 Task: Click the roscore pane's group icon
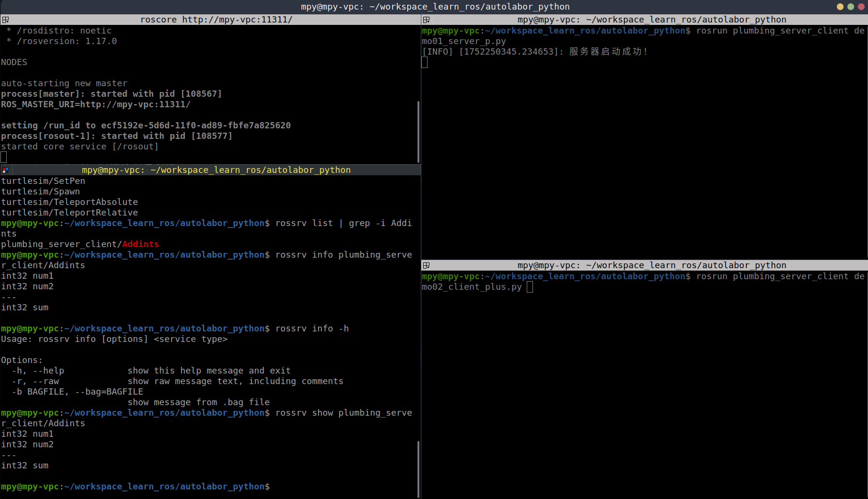[5, 20]
